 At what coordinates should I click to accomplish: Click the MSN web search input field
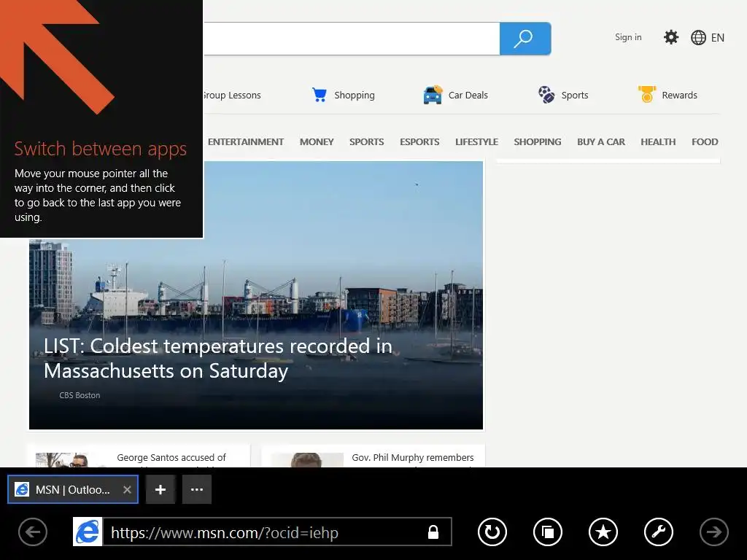352,39
